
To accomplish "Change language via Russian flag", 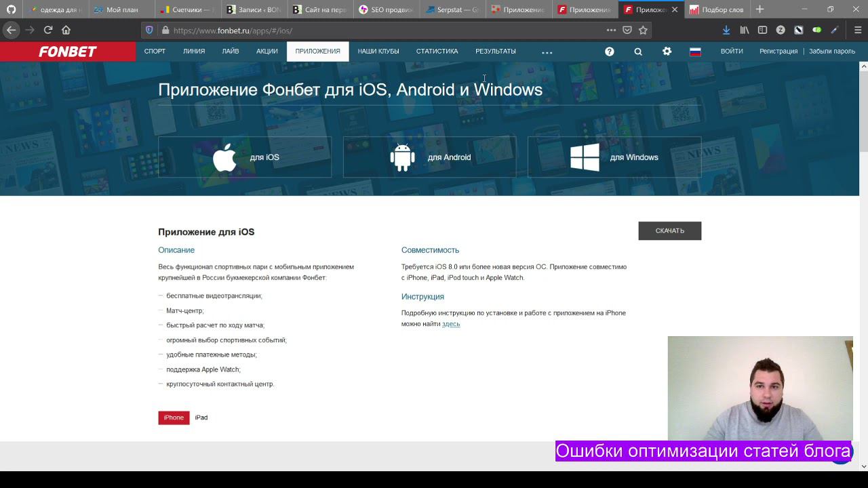I will (x=695, y=52).
